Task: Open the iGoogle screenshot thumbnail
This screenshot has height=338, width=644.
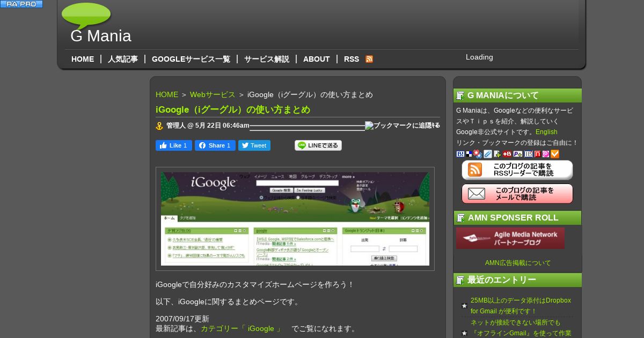Action: 295,219
